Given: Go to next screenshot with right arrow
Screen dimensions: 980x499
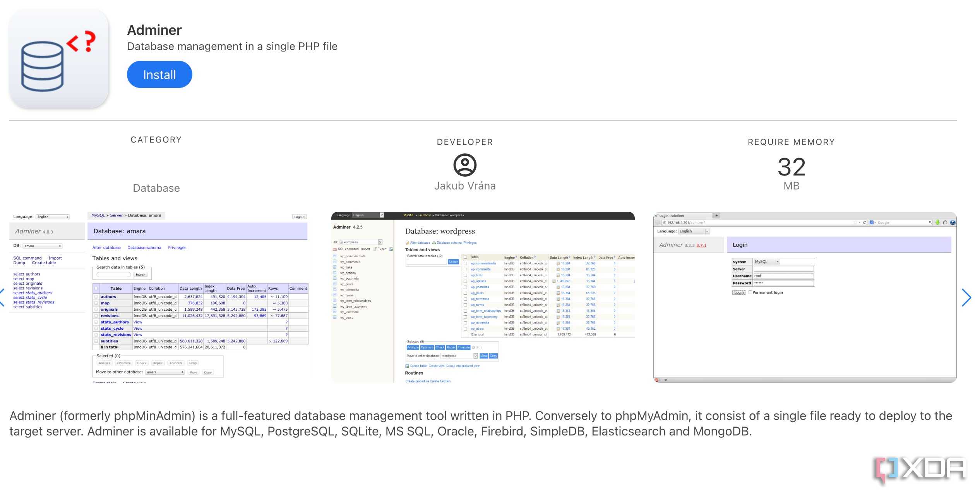Looking at the screenshot, I should coord(966,298).
